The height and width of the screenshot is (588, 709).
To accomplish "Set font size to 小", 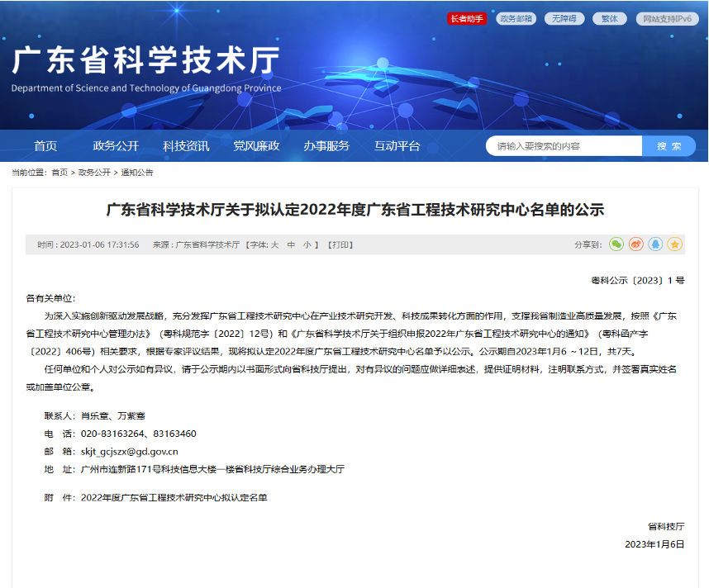I will [x=307, y=245].
